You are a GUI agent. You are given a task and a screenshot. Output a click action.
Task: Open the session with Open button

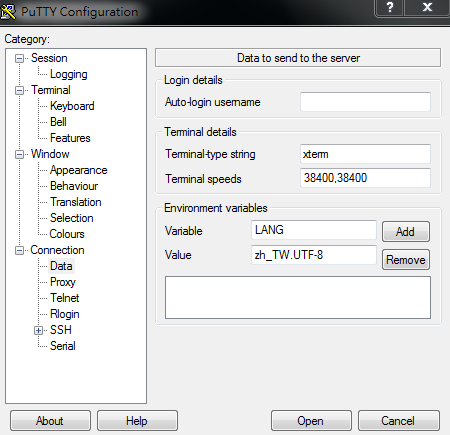[x=311, y=421]
